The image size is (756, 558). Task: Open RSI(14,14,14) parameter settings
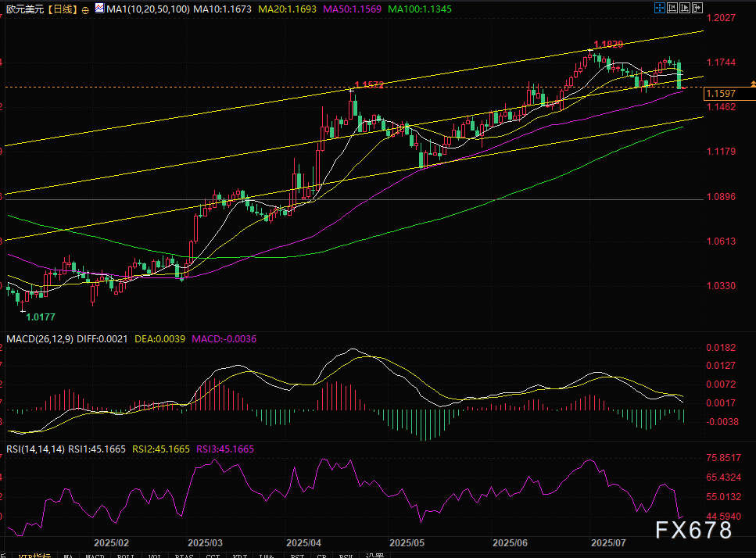[x=35, y=449]
